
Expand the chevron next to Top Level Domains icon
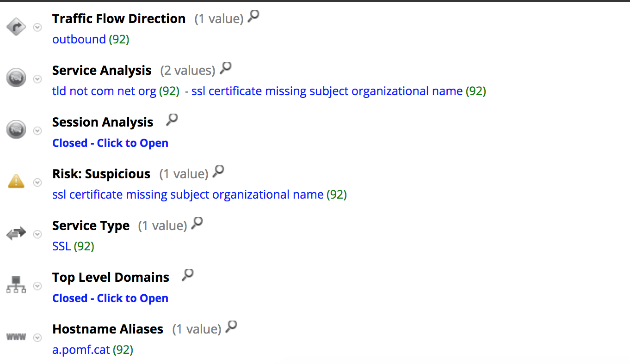(x=37, y=286)
